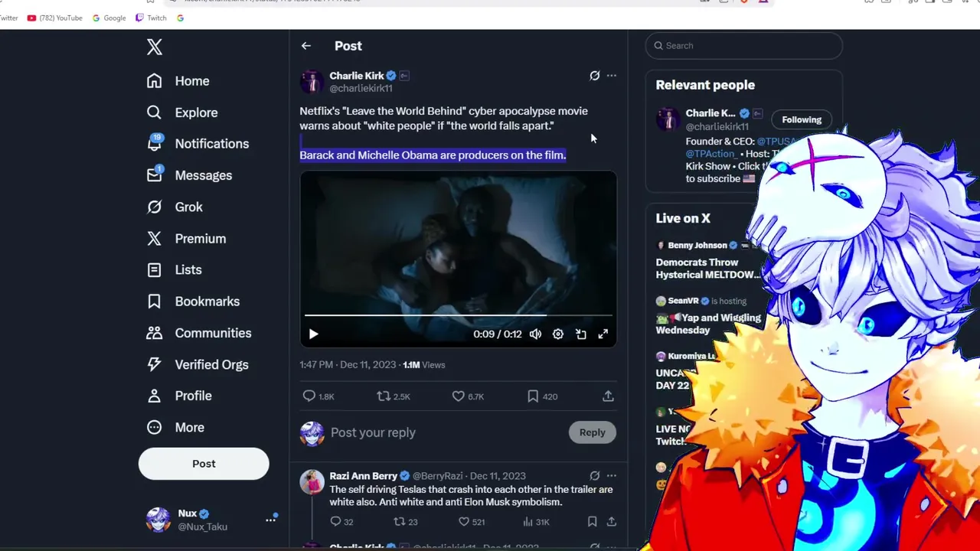This screenshot has height=551, width=980.
Task: Click the Following button for Charlie Kirk
Action: 801,119
